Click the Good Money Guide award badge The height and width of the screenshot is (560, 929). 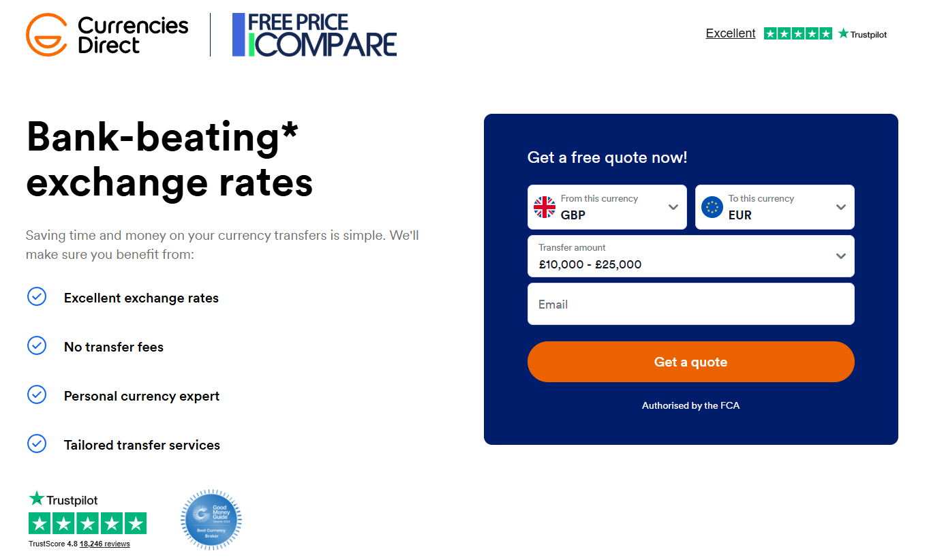tap(211, 520)
